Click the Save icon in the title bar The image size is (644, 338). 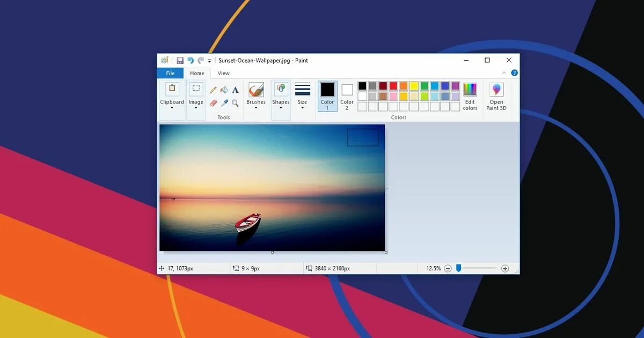coord(180,61)
